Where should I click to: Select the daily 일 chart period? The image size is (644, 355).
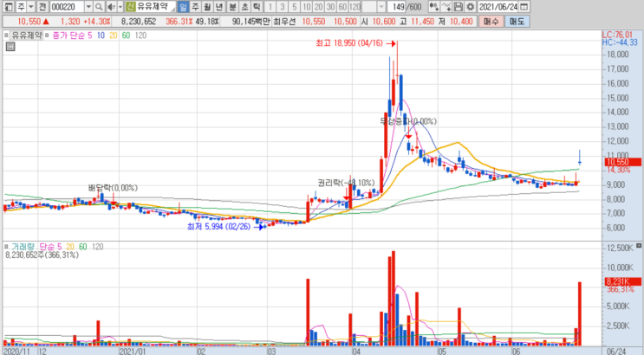[183, 7]
